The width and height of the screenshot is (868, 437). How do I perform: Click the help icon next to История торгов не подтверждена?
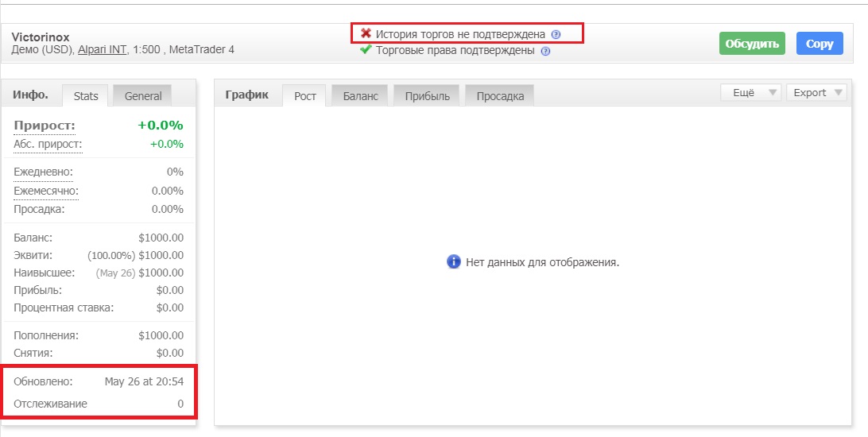point(556,34)
